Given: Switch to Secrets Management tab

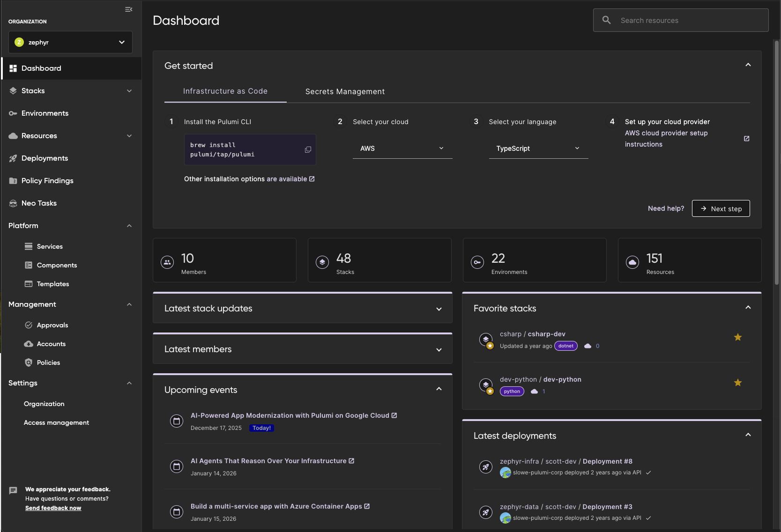Looking at the screenshot, I should click(x=345, y=92).
